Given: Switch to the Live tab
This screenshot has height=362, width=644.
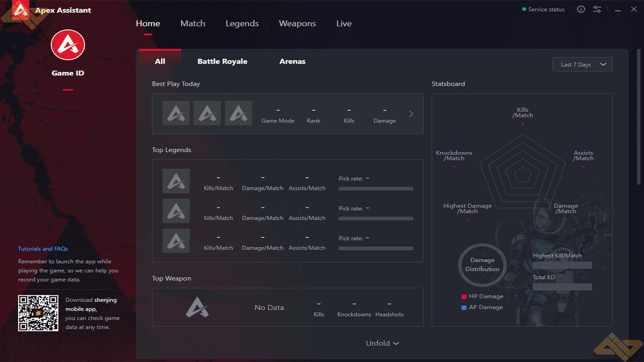Looking at the screenshot, I should click(x=344, y=24).
